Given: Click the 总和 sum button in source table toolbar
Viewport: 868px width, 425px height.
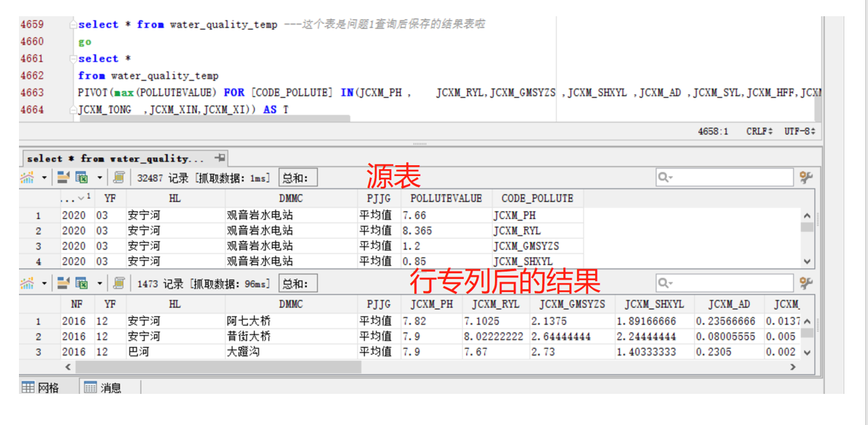Looking at the screenshot, I should click(299, 177).
